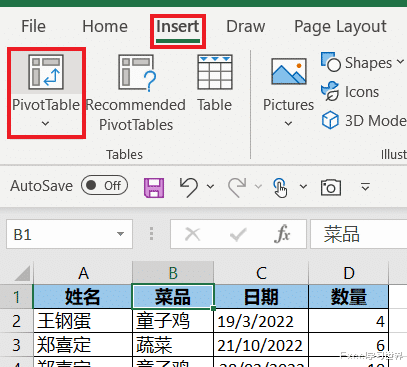
Task: Click cell 姓名 header
Action: [x=83, y=297]
